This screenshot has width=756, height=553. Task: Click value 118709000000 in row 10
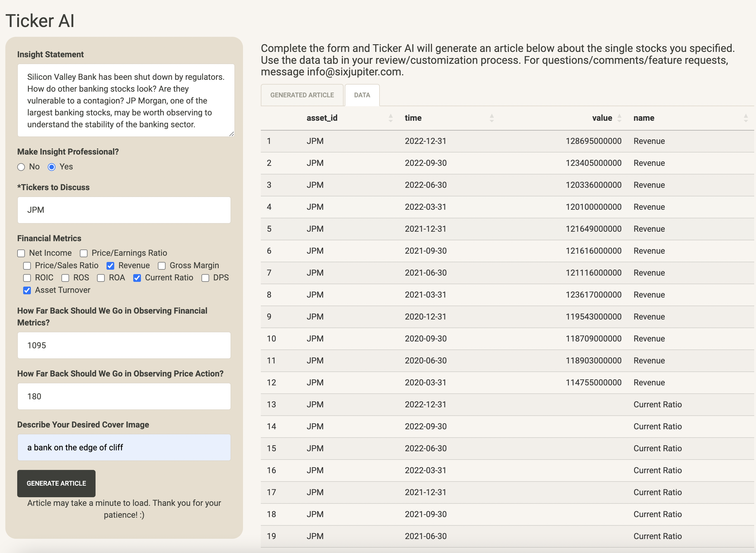click(594, 339)
